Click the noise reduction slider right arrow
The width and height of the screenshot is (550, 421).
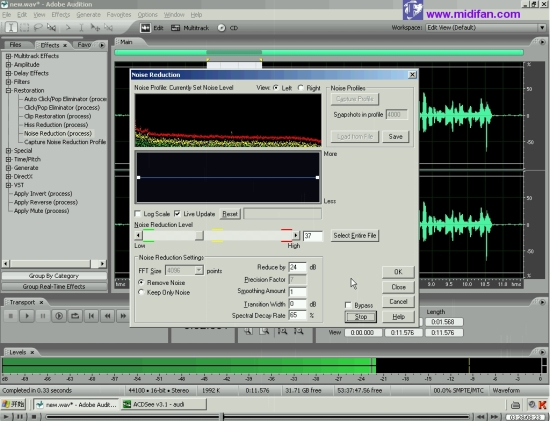click(296, 235)
